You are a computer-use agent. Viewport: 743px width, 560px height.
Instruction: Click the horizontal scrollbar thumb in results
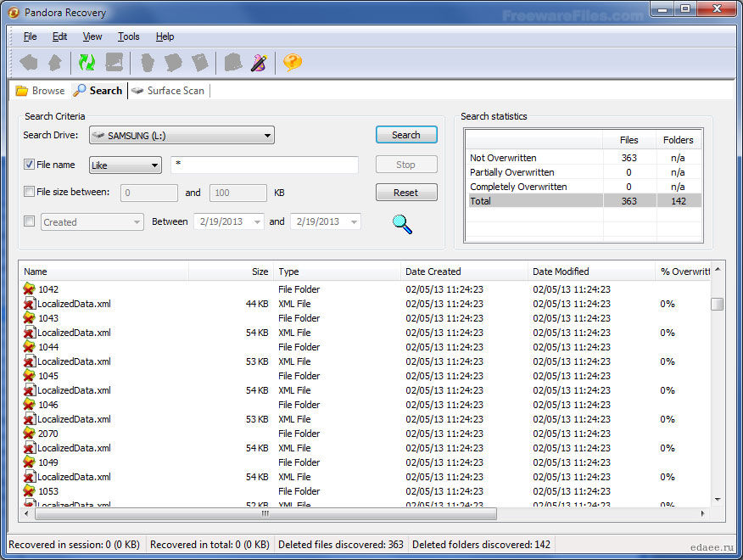[265, 513]
